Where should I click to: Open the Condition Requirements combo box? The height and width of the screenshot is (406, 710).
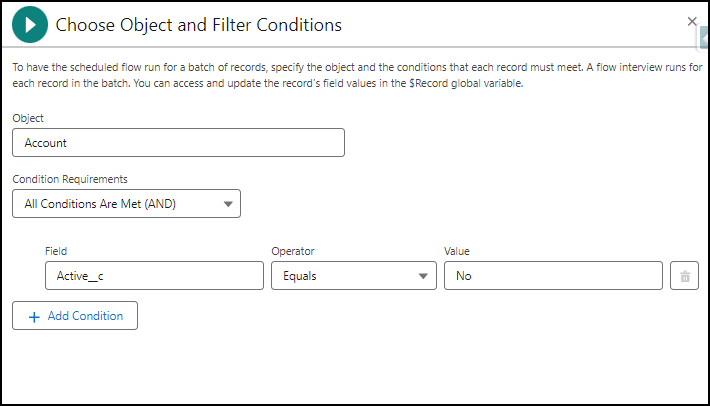[126, 204]
